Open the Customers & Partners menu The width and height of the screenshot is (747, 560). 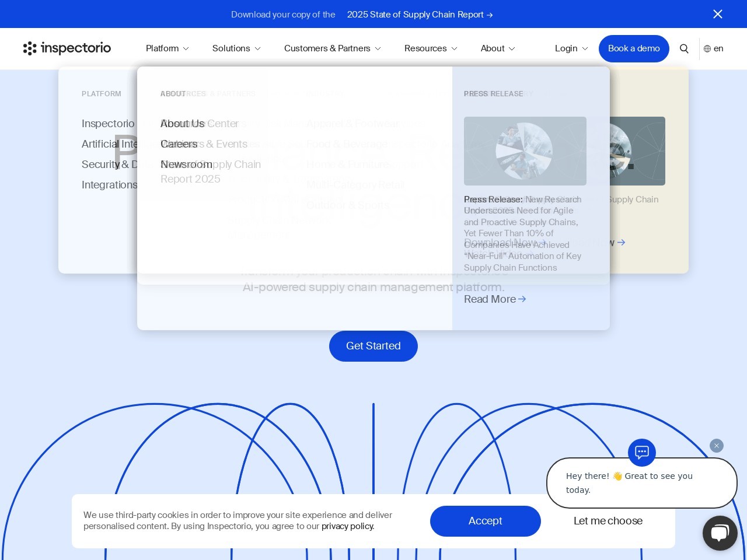tap(333, 48)
